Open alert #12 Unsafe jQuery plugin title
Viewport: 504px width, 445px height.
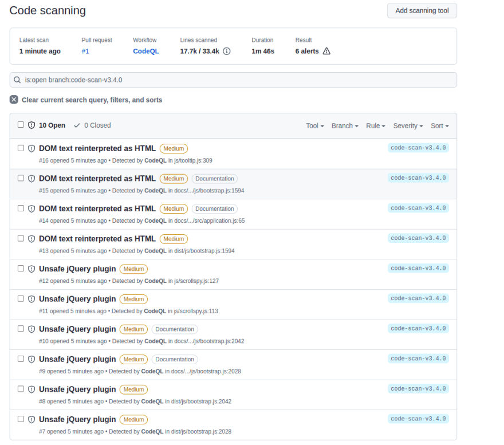coord(77,269)
